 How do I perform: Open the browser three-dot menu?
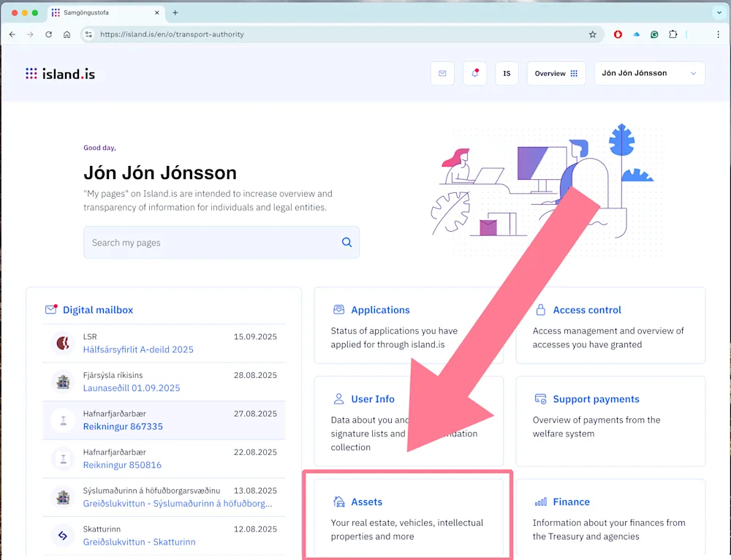[718, 34]
